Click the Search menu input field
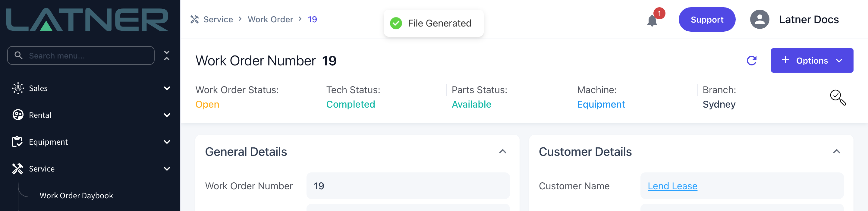 (x=81, y=56)
